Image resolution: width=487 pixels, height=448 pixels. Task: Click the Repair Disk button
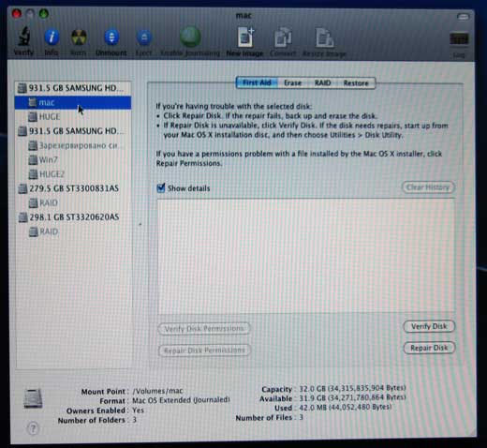tap(429, 348)
